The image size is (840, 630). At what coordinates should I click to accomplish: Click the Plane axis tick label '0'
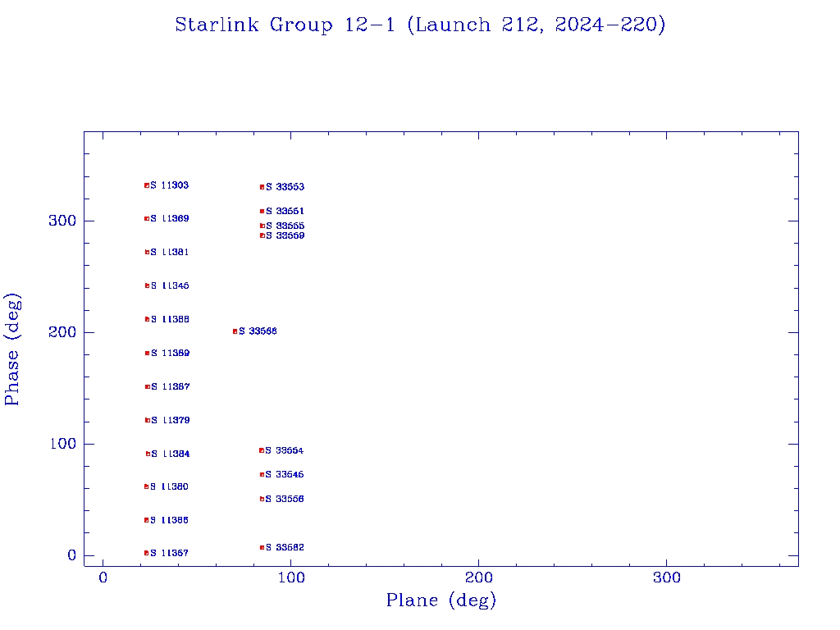[x=103, y=578]
